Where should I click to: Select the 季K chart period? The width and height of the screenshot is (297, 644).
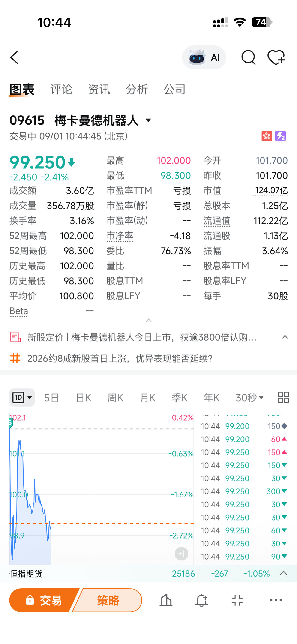(x=180, y=398)
